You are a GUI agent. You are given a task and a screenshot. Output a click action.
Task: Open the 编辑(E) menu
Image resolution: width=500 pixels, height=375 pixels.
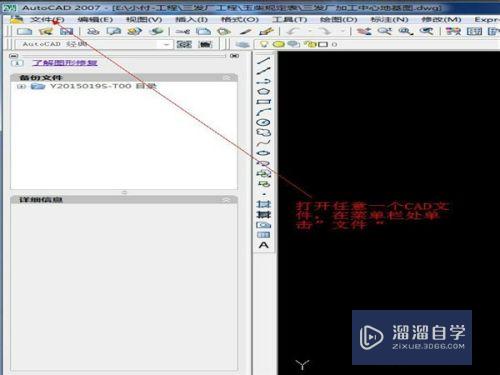(95, 20)
